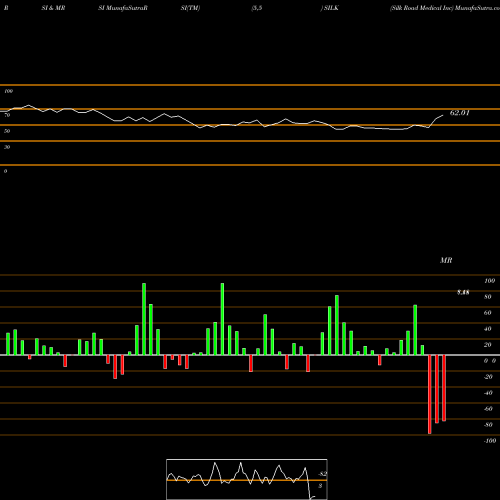
Task: Click the 100 axis label on RSI chart
Action: (8, 91)
